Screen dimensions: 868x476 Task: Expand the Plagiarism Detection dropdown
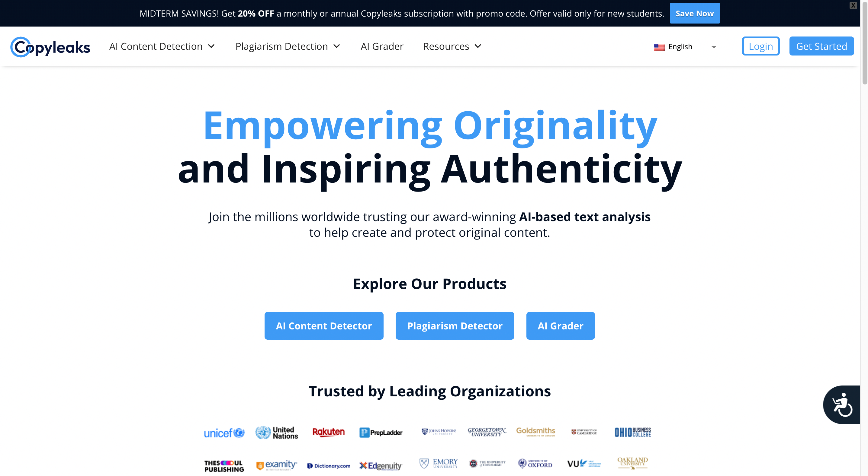tap(288, 46)
